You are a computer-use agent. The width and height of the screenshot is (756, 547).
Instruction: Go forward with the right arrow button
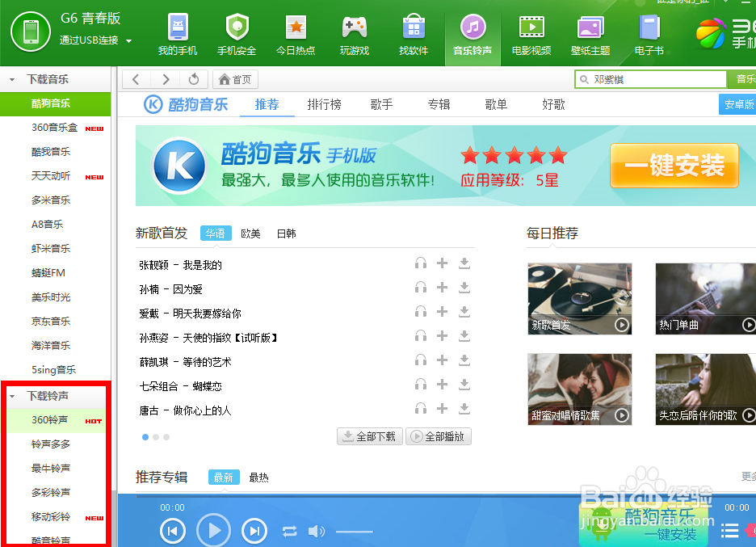tap(166, 80)
